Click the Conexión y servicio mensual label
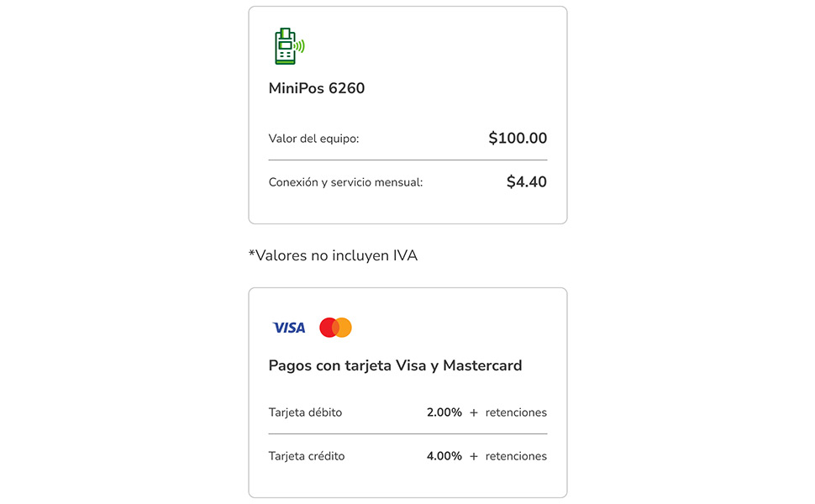 345,182
